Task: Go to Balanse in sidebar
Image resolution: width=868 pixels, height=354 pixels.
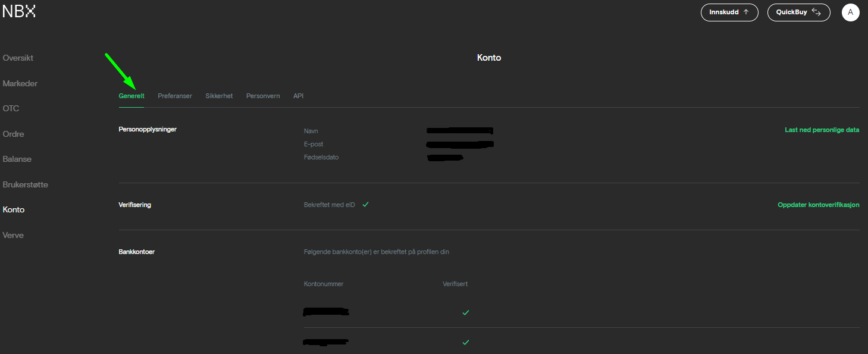Action: [17, 159]
